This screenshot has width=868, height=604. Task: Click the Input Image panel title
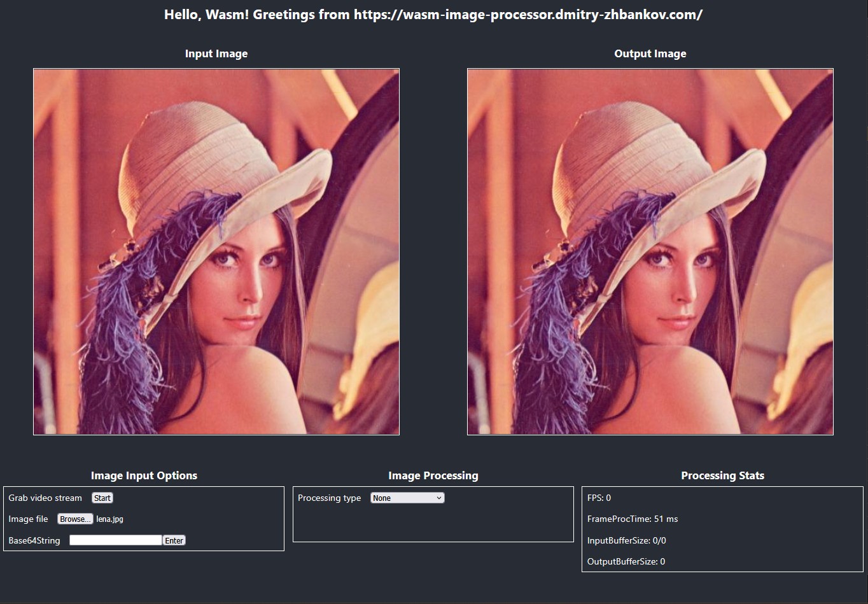[216, 53]
